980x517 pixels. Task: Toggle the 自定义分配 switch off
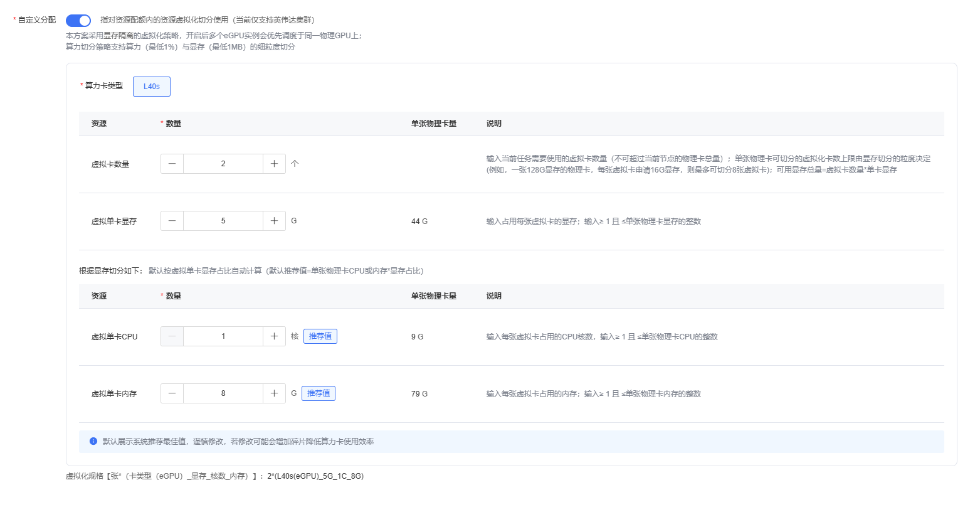[78, 21]
